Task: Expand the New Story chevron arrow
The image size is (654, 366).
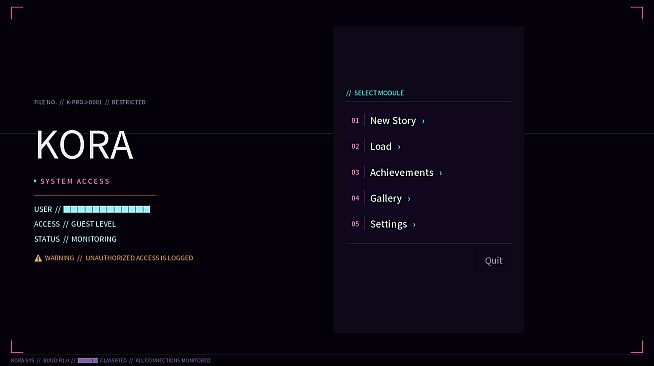Action: [423, 121]
